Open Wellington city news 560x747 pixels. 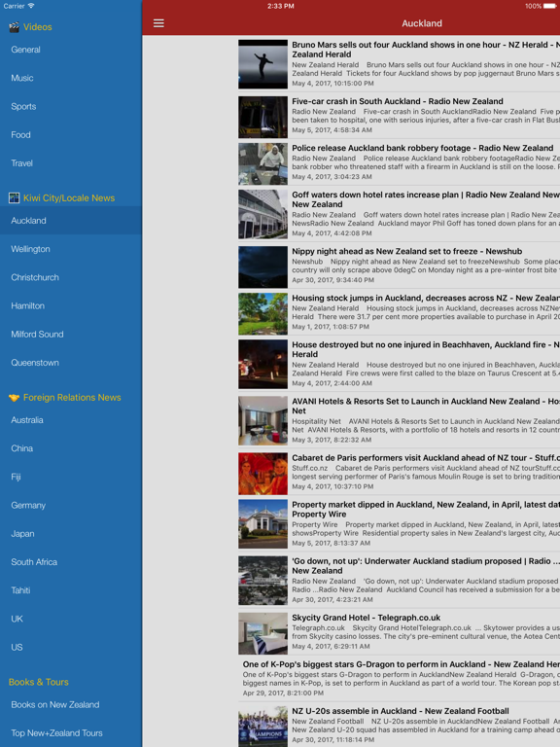click(71, 249)
